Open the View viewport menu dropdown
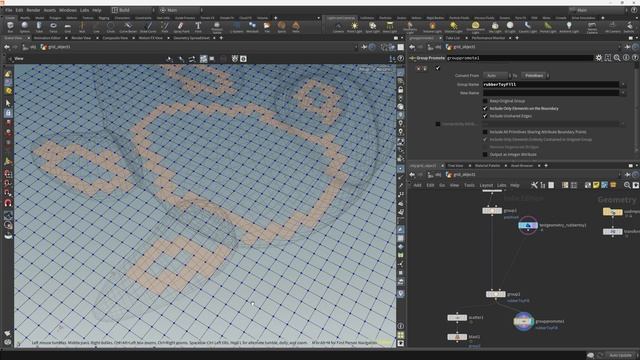Image resolution: width=640 pixels, height=360 pixels. pyautogui.click(x=19, y=59)
